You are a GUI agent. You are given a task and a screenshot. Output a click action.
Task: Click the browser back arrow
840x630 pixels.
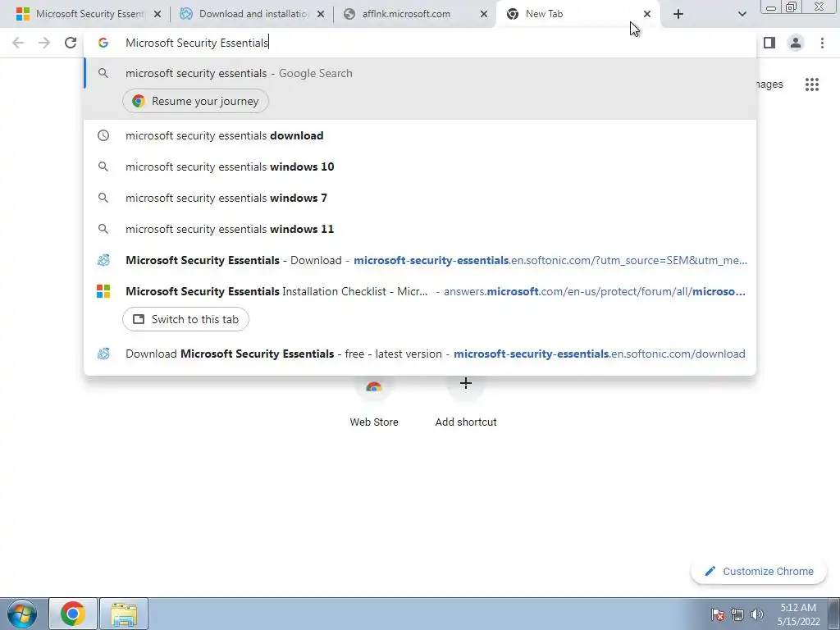point(18,43)
